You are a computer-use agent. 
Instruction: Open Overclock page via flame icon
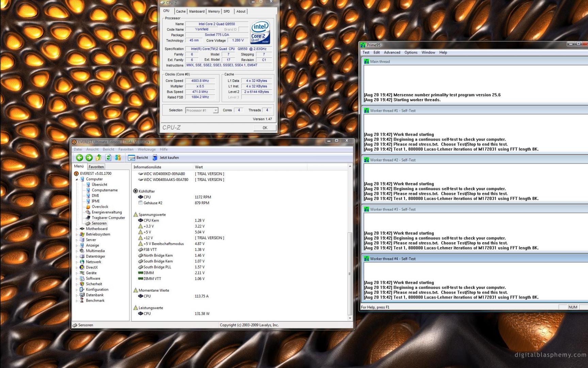pyautogui.click(x=88, y=206)
